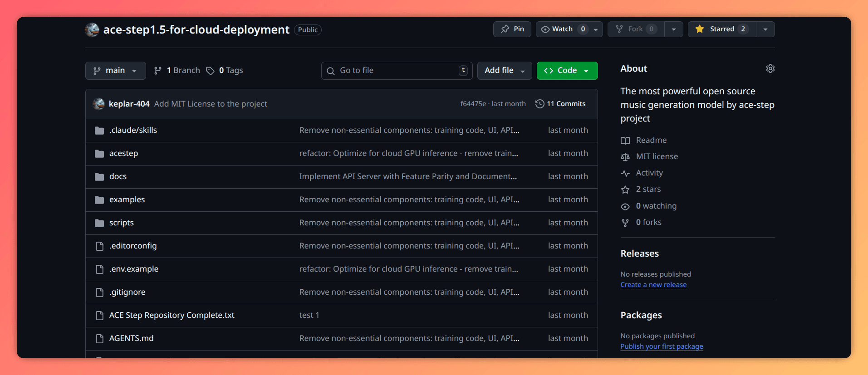This screenshot has width=868, height=375.
Task: Open the star lists dropdown arrow
Action: (x=765, y=29)
